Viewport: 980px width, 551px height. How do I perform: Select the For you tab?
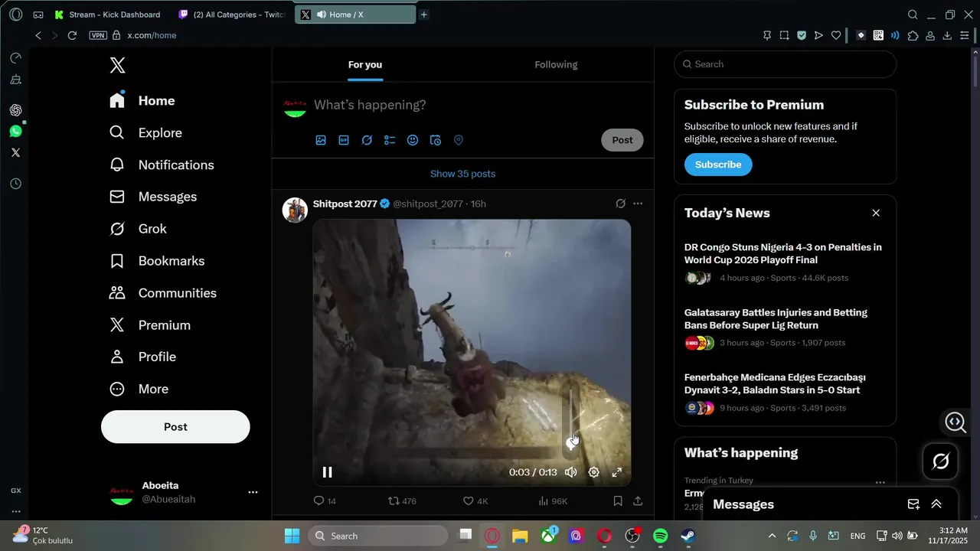[x=365, y=64]
